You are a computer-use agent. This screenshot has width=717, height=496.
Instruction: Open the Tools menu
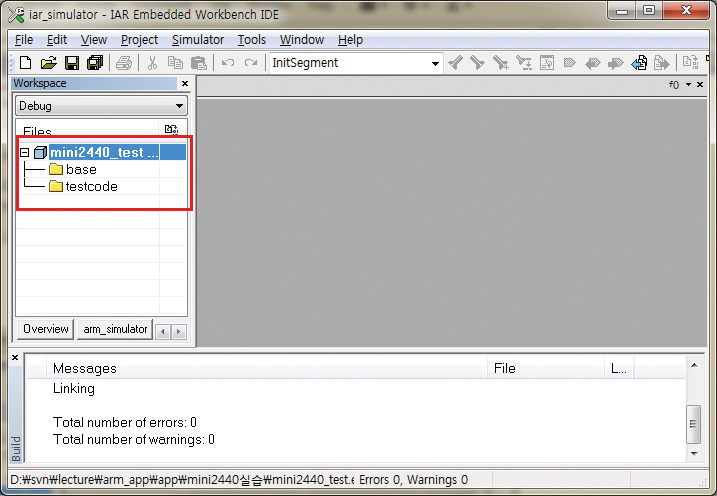point(251,40)
